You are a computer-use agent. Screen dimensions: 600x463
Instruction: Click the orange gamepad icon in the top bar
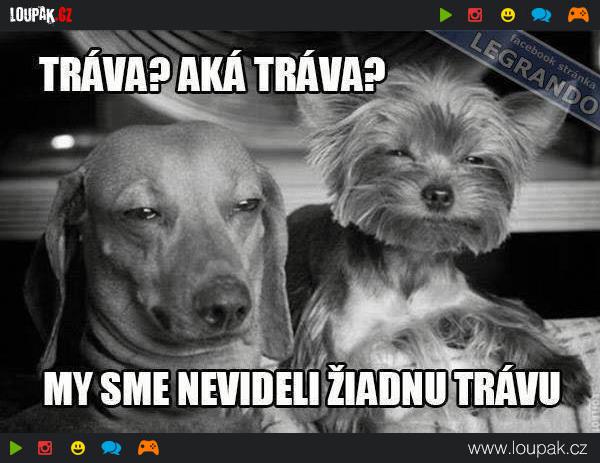[578, 15]
